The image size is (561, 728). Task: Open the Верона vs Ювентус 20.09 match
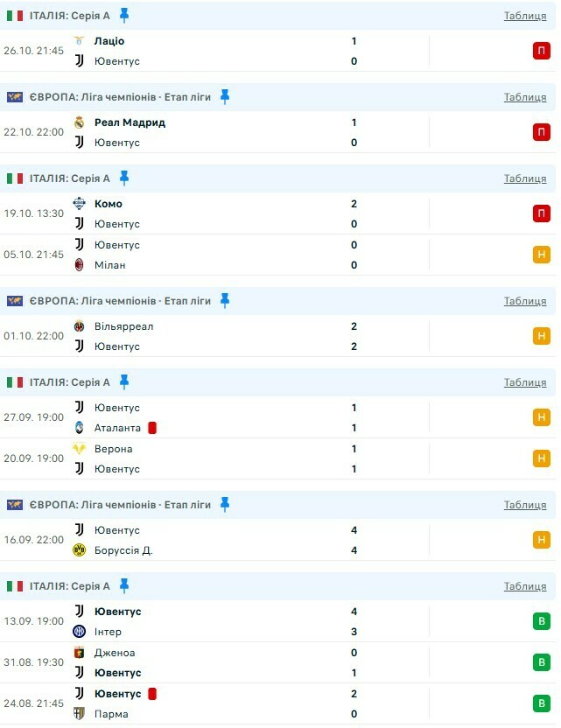263,458
